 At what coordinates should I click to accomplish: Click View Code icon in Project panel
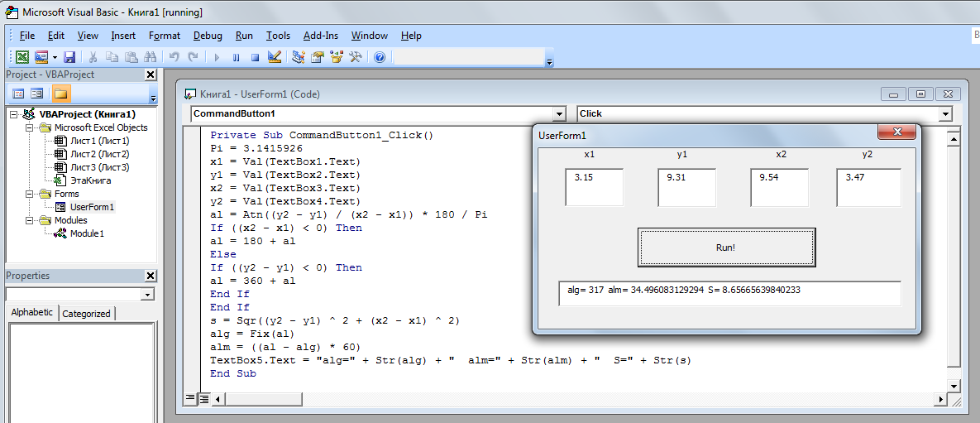[x=19, y=94]
